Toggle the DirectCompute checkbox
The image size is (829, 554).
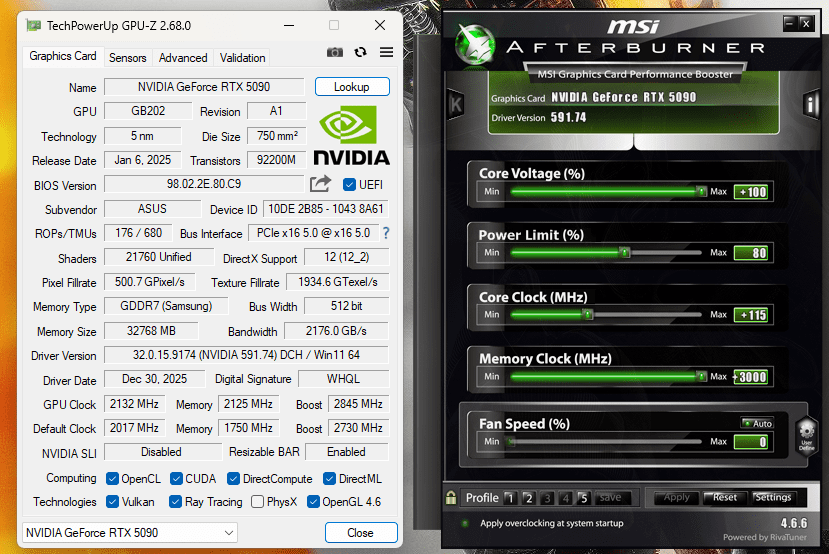click(233, 478)
